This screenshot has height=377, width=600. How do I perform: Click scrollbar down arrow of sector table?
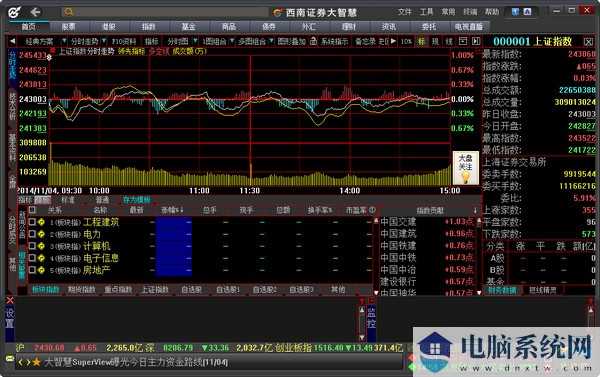pos(376,292)
